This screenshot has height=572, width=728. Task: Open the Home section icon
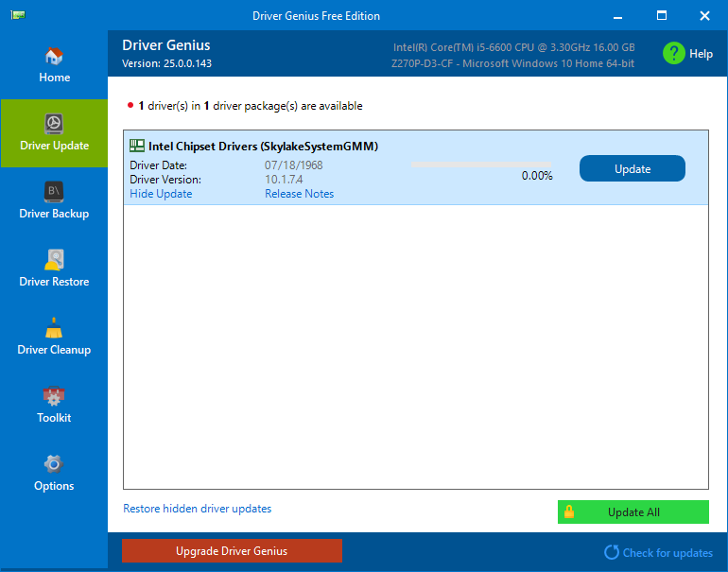54,56
